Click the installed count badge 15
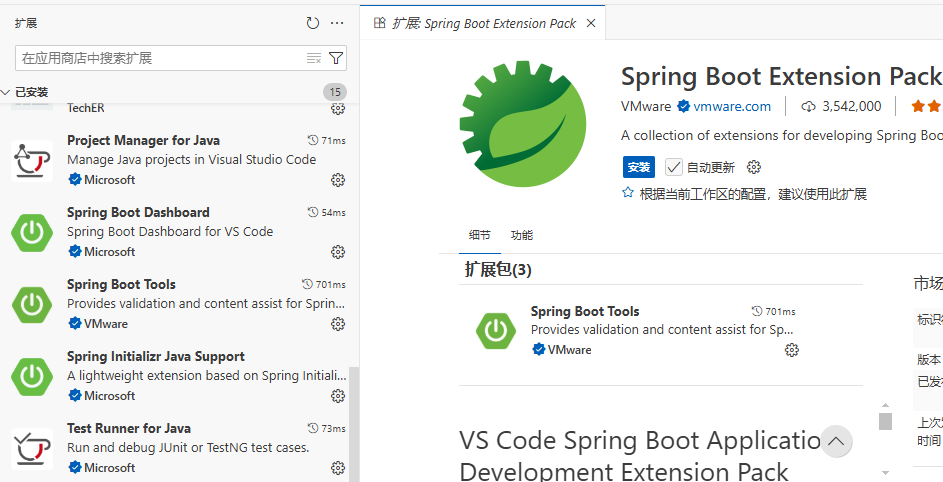The image size is (943, 482). click(335, 92)
